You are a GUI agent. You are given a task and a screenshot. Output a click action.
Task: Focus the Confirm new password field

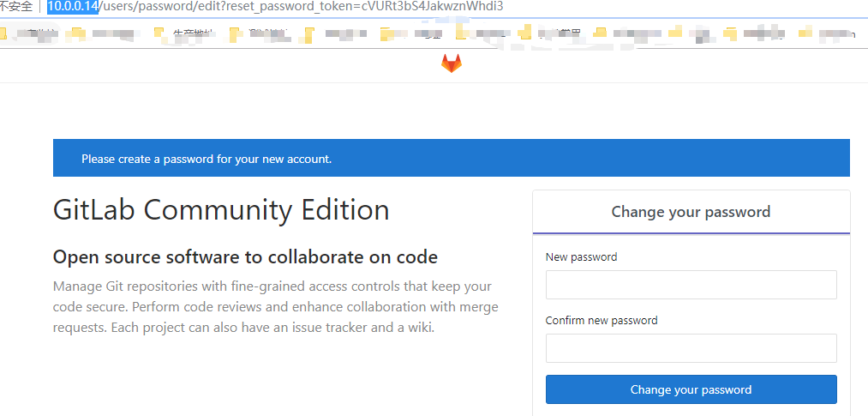(x=691, y=348)
